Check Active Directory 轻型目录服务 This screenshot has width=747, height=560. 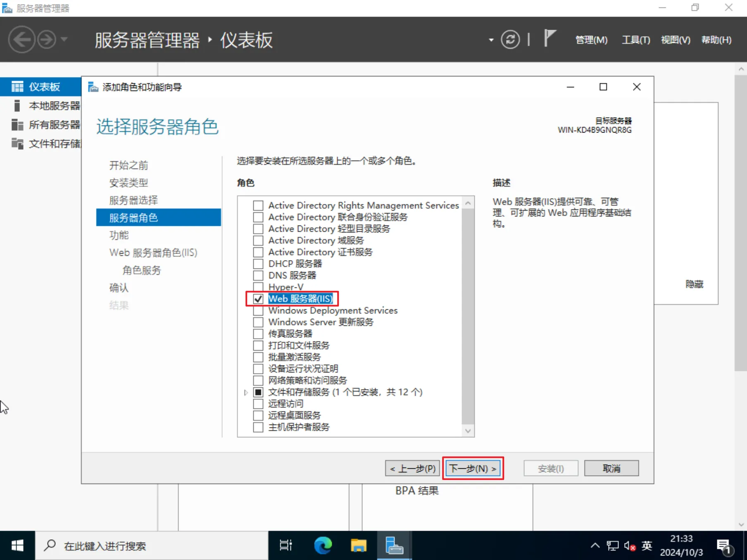coord(258,228)
